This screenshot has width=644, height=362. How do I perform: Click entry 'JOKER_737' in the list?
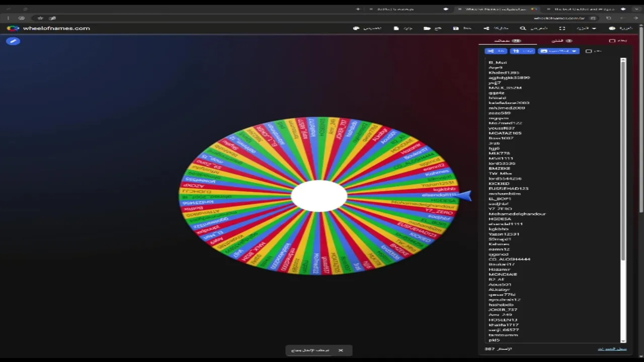[503, 310]
